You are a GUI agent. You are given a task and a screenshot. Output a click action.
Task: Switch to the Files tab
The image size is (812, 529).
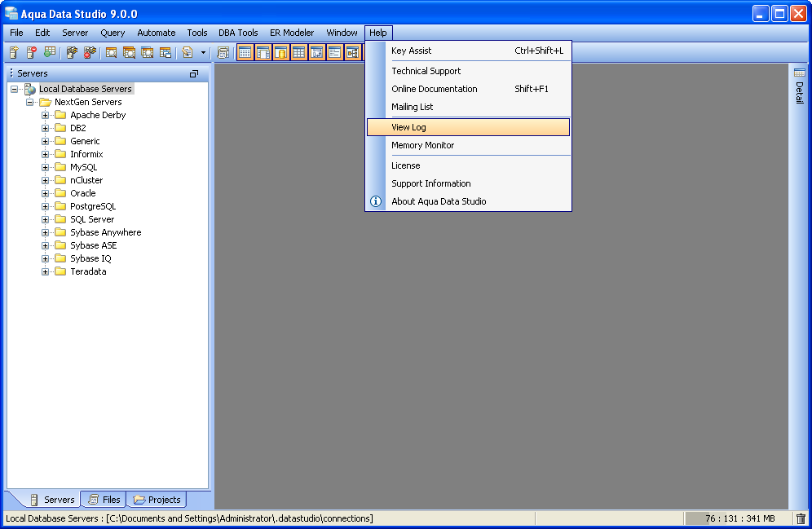click(104, 500)
